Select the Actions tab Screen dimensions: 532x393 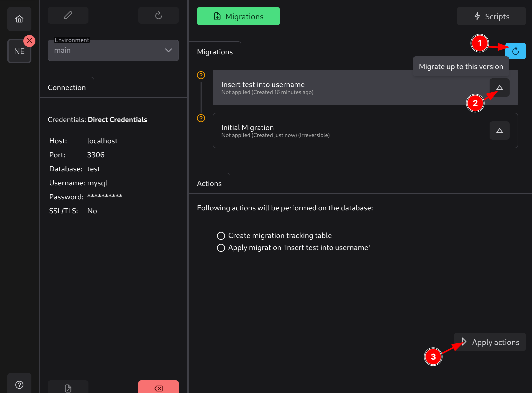[209, 184]
